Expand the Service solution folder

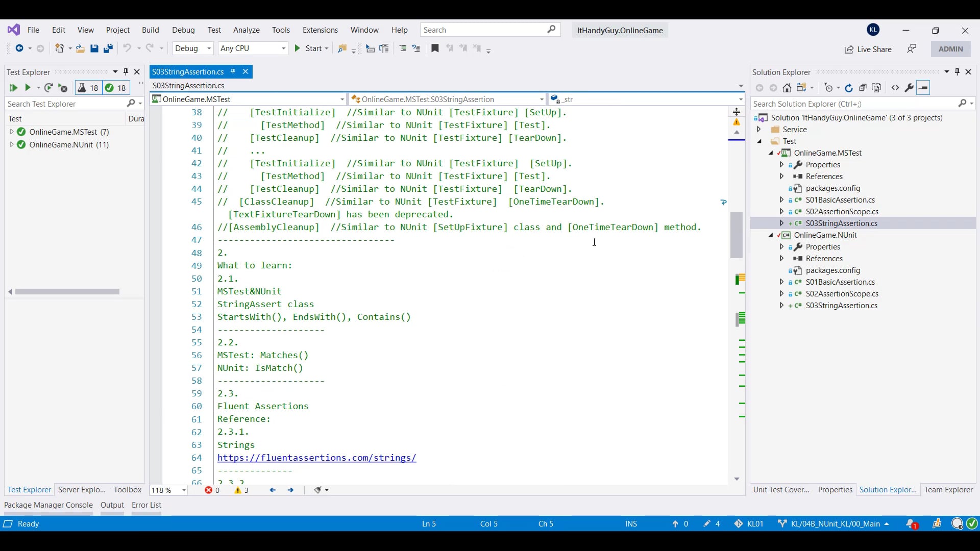(x=759, y=130)
